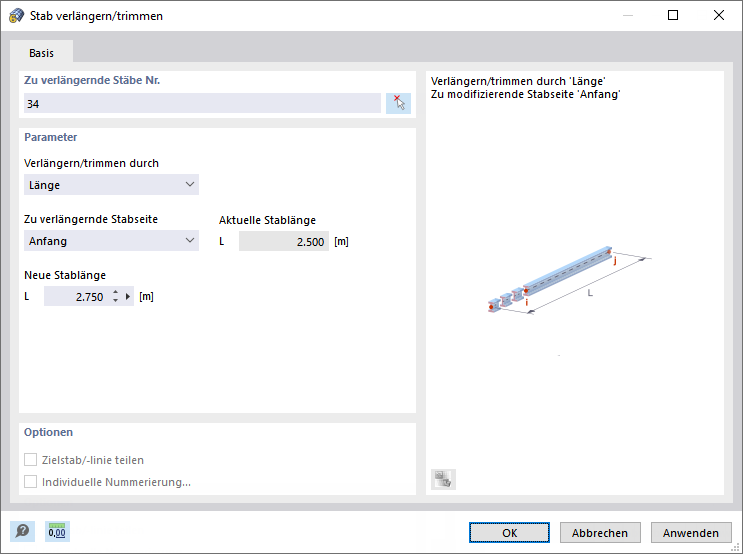
Task: Click the member number field containing 34
Action: tap(201, 103)
